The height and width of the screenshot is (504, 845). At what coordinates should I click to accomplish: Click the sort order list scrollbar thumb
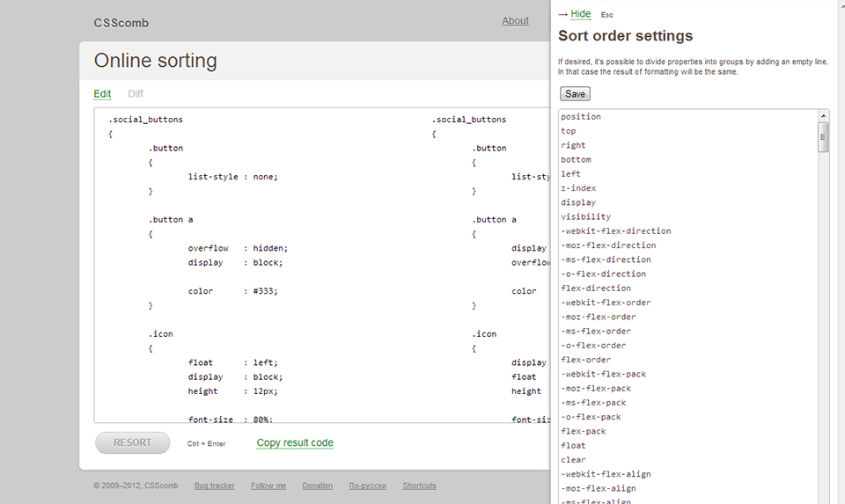tap(824, 137)
